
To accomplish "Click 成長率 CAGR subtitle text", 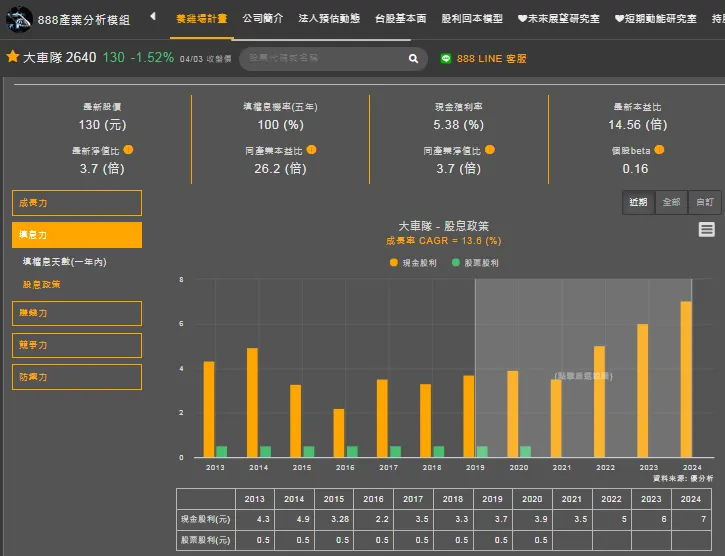I will [443, 241].
